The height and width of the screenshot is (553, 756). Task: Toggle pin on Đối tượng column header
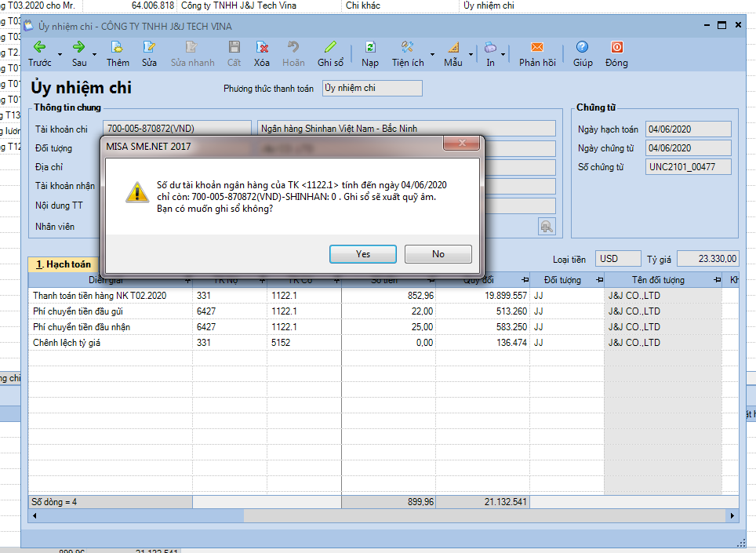600,280
